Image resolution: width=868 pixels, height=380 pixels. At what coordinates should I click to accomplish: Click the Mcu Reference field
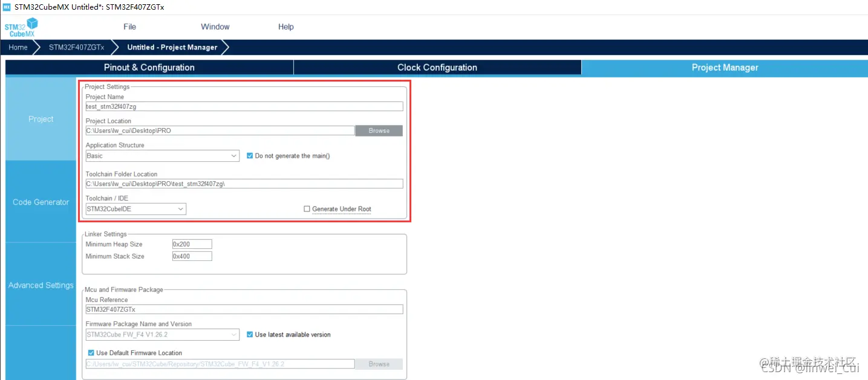pyautogui.click(x=244, y=309)
